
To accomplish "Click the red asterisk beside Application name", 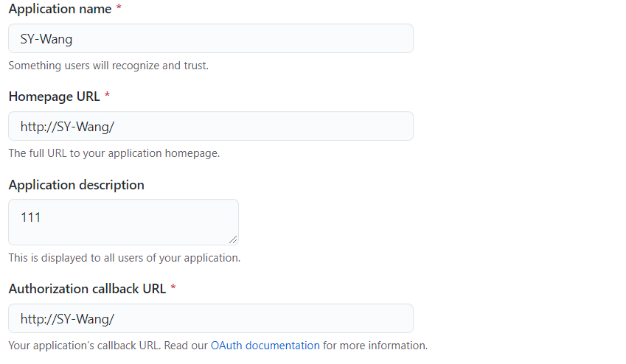I will (x=119, y=7).
